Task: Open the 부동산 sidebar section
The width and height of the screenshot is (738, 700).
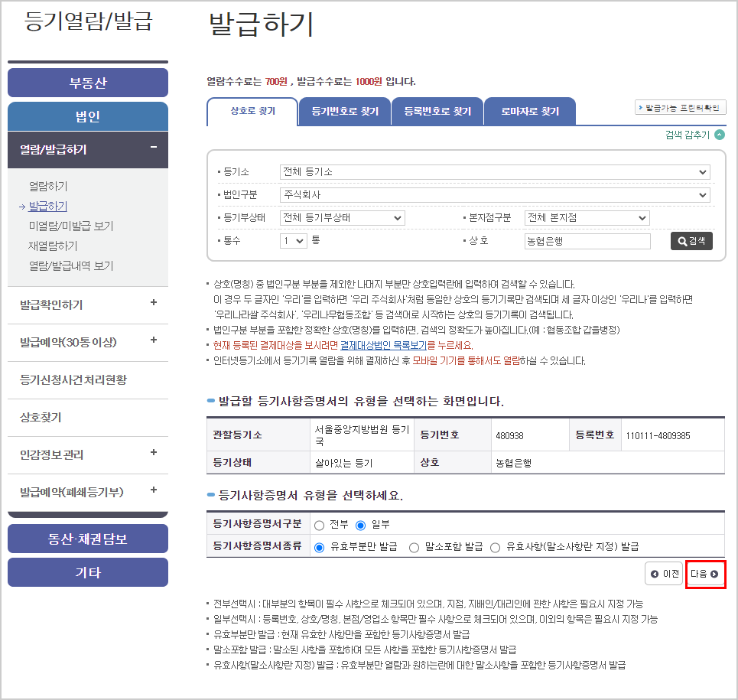Action: (87, 83)
